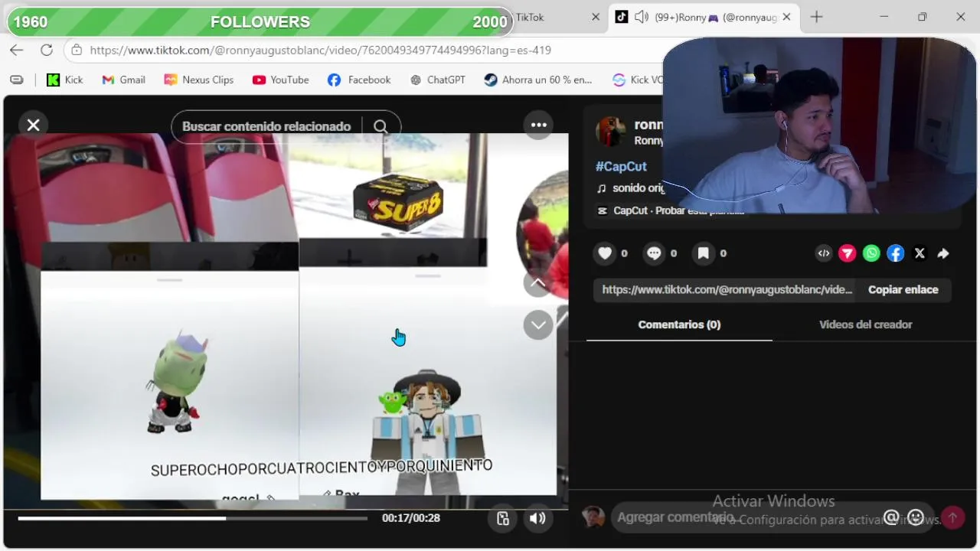This screenshot has height=551, width=980.
Task: Close the TikTok video viewer
Action: 33,125
